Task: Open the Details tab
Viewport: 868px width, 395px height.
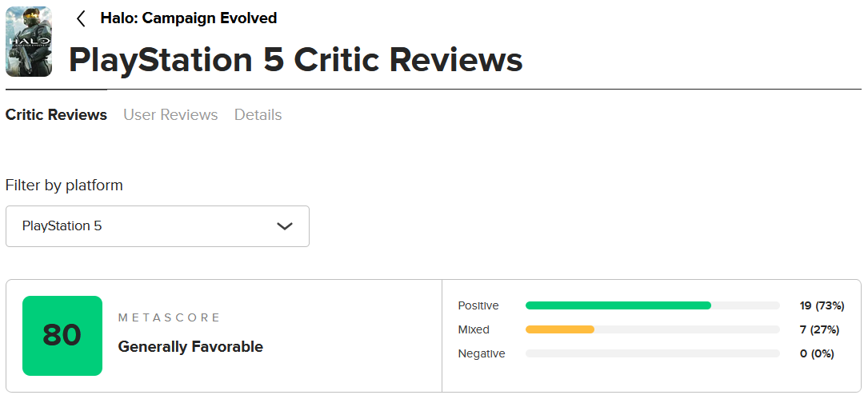Action: pyautogui.click(x=258, y=114)
